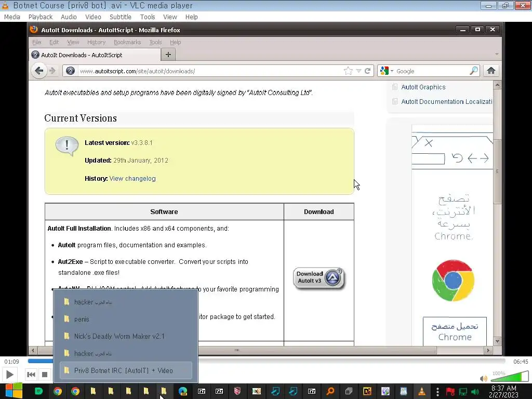Viewport: 532px width, 399px height.
Task: Select the AutoIt Downloads - AutoItScript tab
Action: point(95,55)
